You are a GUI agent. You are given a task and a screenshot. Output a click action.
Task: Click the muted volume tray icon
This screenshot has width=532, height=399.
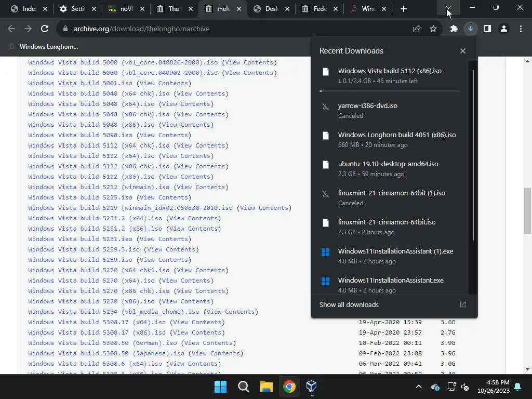point(465,387)
